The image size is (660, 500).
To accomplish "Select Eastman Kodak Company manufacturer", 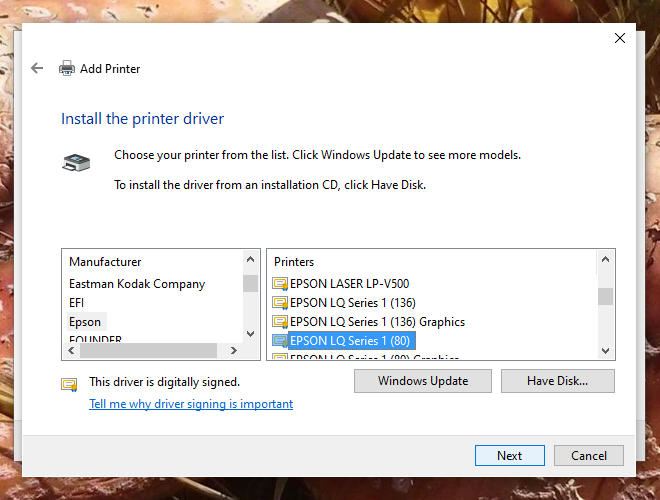I will (x=137, y=284).
